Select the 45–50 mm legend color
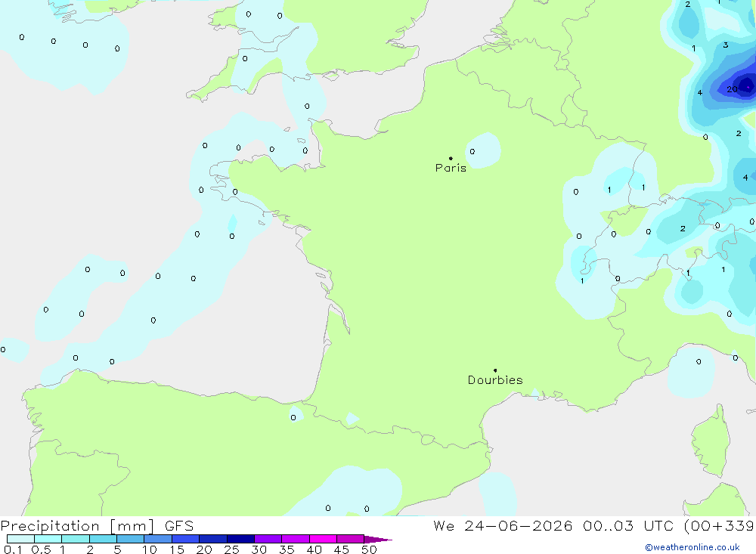The image size is (756, 554). (351, 539)
